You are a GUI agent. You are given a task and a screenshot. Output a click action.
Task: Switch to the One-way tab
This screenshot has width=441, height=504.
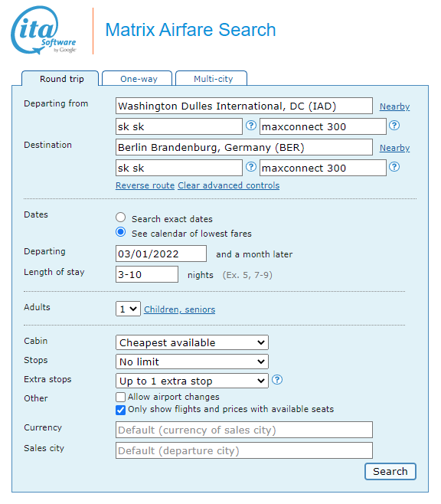pyautogui.click(x=137, y=78)
